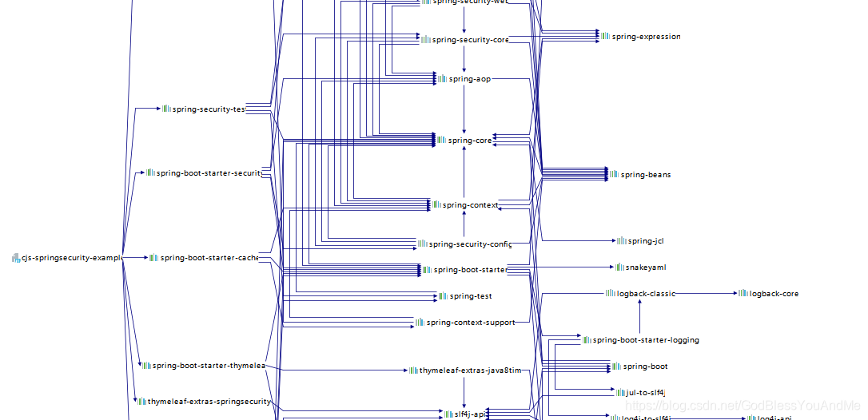
Task: Select the spring-core node label
Action: coord(470,141)
